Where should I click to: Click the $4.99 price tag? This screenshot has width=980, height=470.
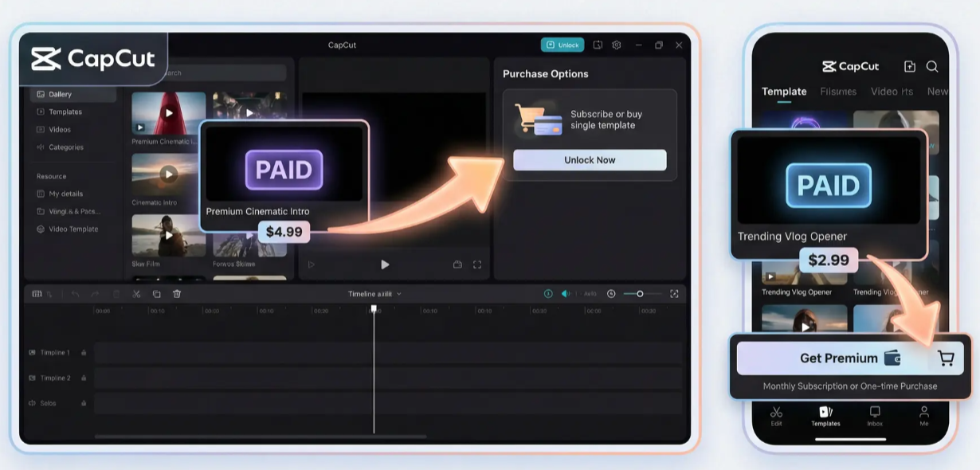tap(284, 232)
